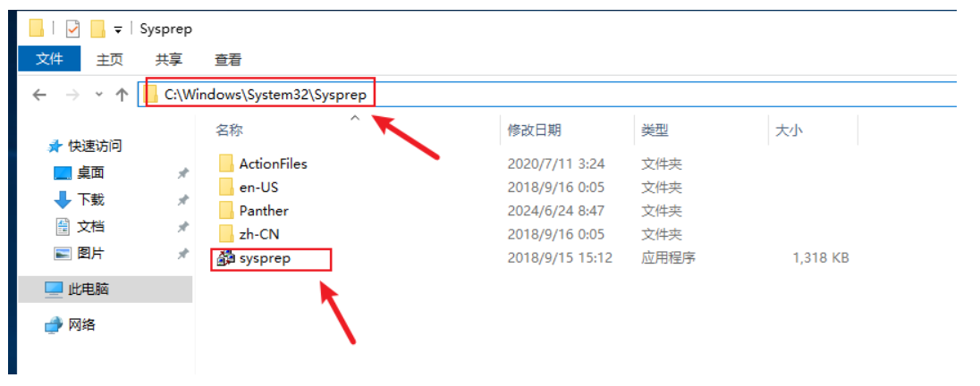Click the 1,318 KB size cell
980x386 pixels.
tap(821, 258)
